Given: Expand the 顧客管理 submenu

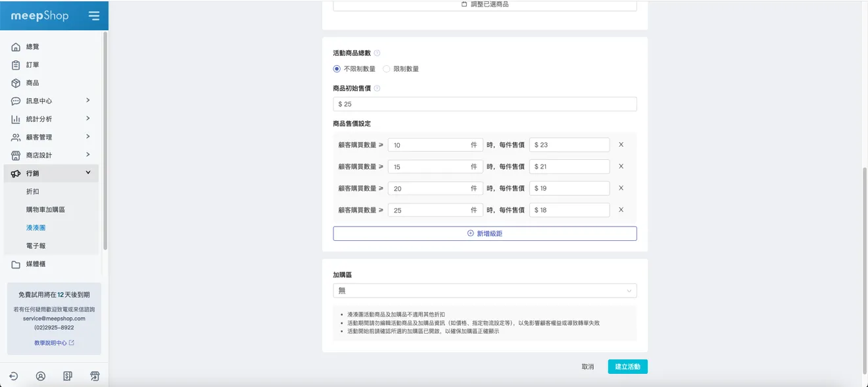Looking at the screenshot, I should [88, 137].
